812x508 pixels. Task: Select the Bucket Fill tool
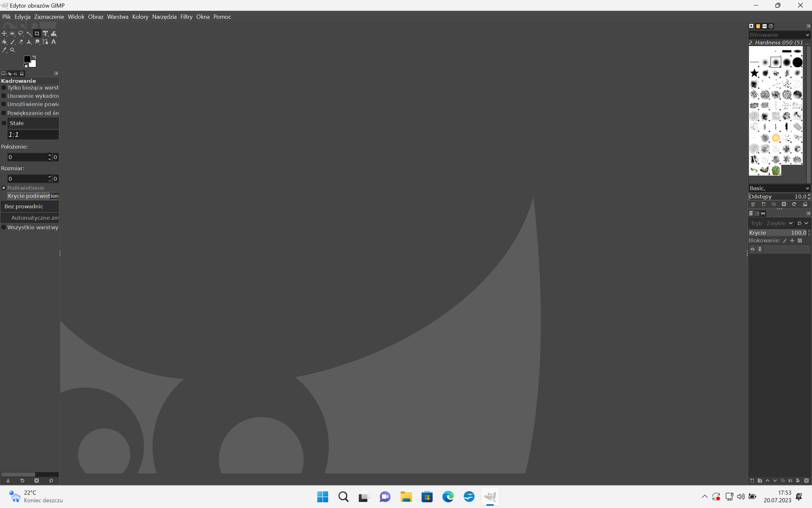[x=4, y=42]
